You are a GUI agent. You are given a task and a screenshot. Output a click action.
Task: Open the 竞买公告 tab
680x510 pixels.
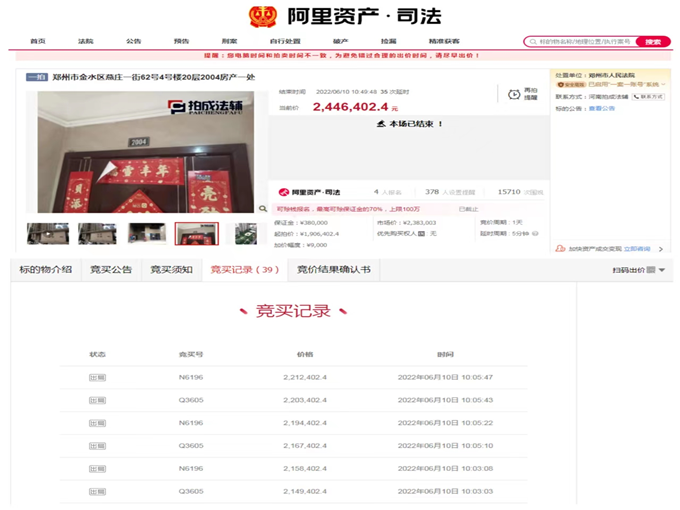click(x=110, y=270)
